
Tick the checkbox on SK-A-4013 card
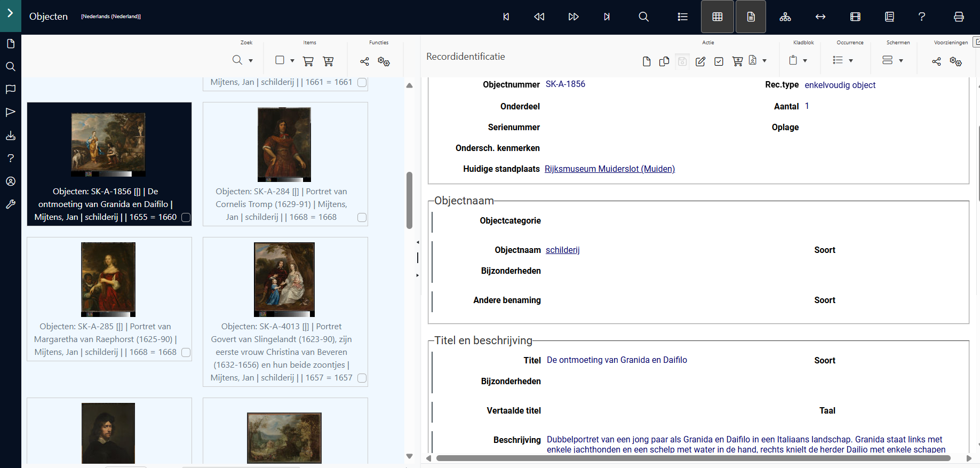(362, 378)
